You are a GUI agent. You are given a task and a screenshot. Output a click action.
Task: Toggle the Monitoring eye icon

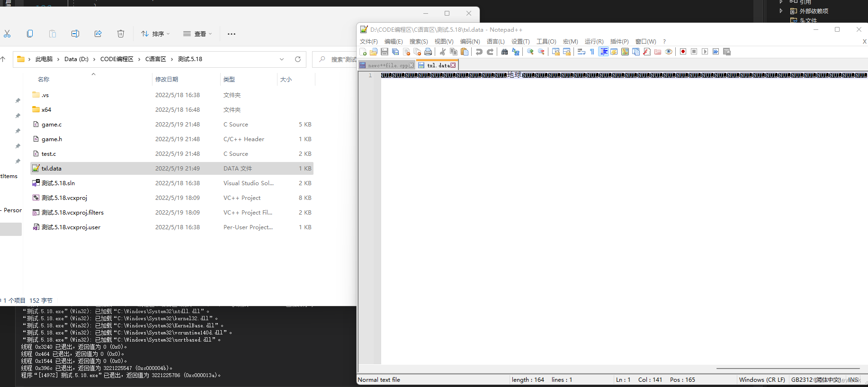point(669,52)
